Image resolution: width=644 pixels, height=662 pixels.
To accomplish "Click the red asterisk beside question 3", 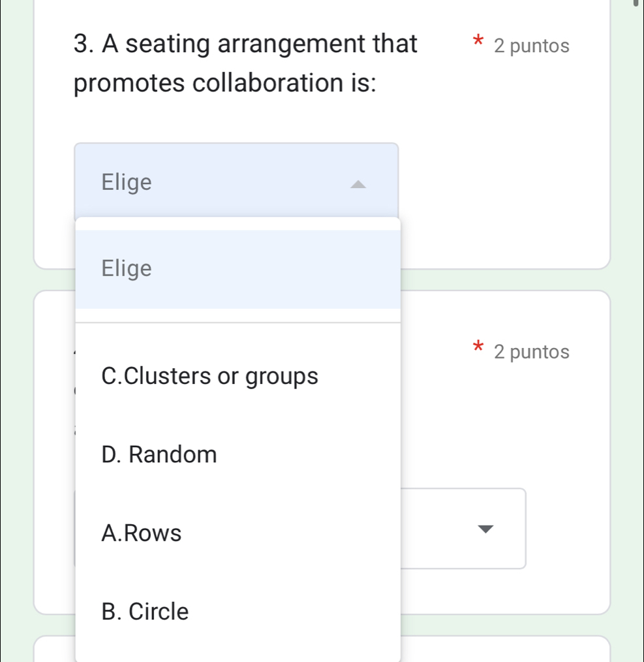I will tap(477, 40).
